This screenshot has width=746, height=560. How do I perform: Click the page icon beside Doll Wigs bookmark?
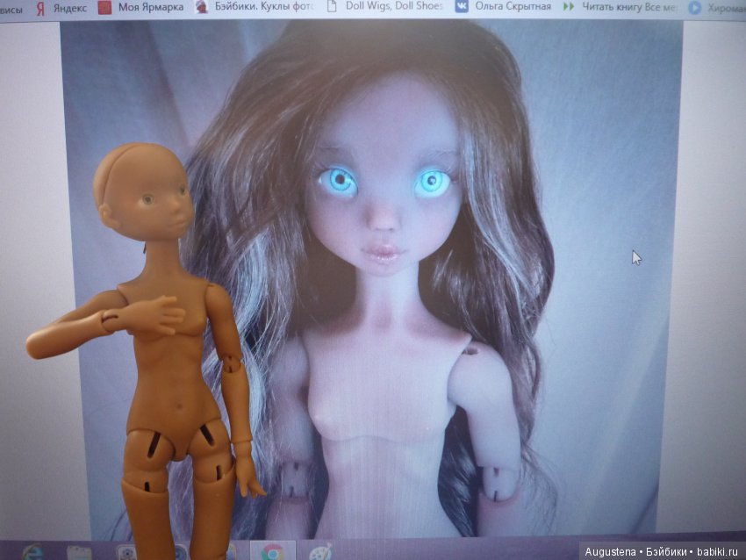(x=332, y=7)
